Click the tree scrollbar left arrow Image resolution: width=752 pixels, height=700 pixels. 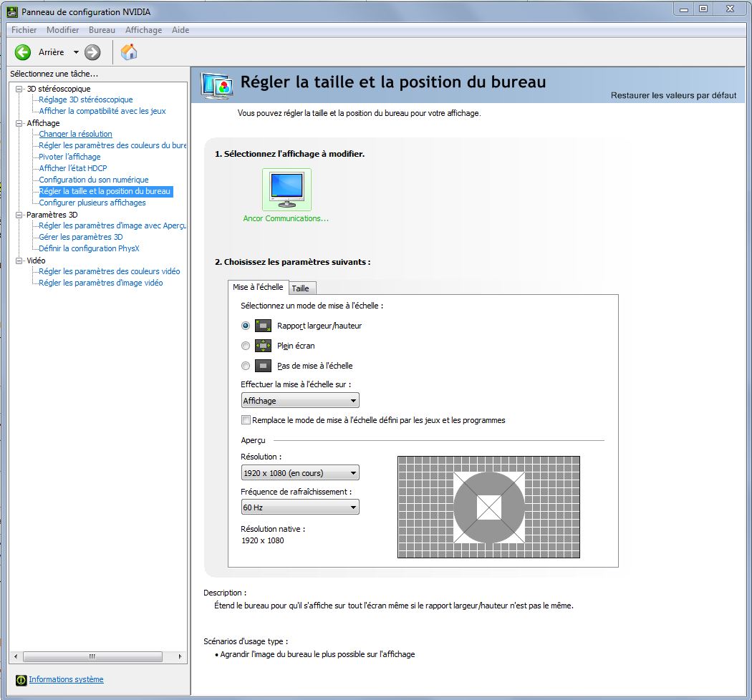point(16,656)
